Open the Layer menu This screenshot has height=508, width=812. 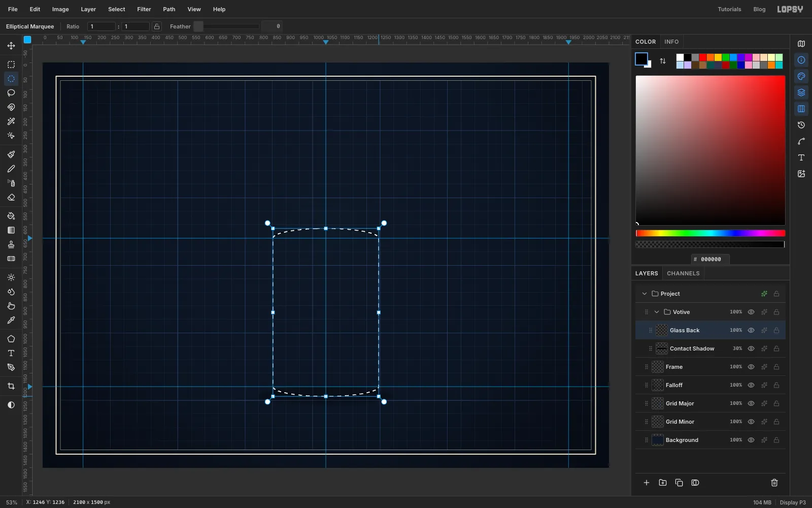(x=88, y=9)
